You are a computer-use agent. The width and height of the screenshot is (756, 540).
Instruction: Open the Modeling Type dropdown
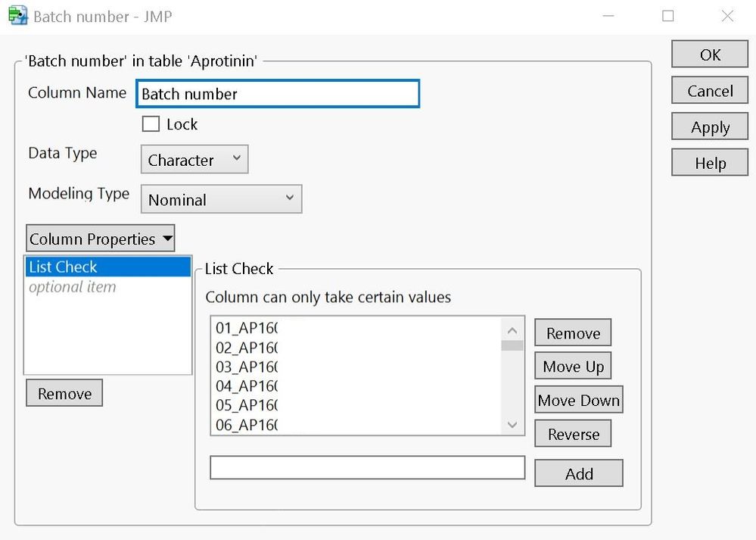click(x=221, y=200)
